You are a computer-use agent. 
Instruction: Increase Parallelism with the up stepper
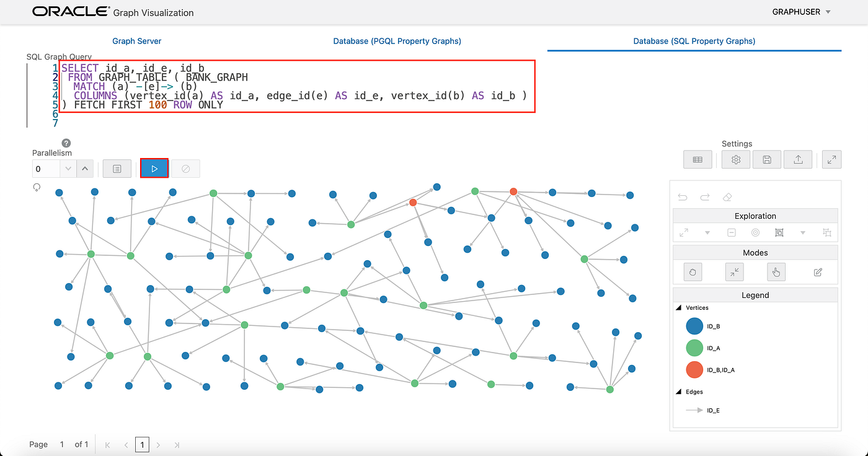click(x=85, y=168)
